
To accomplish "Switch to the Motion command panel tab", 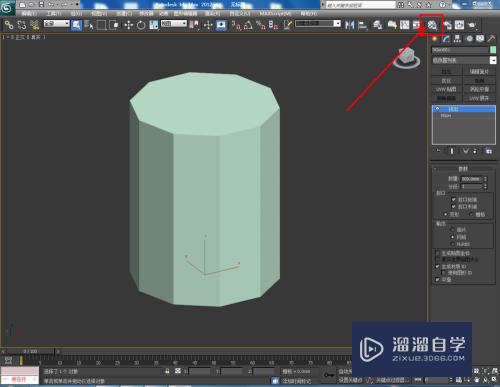I will (x=469, y=39).
